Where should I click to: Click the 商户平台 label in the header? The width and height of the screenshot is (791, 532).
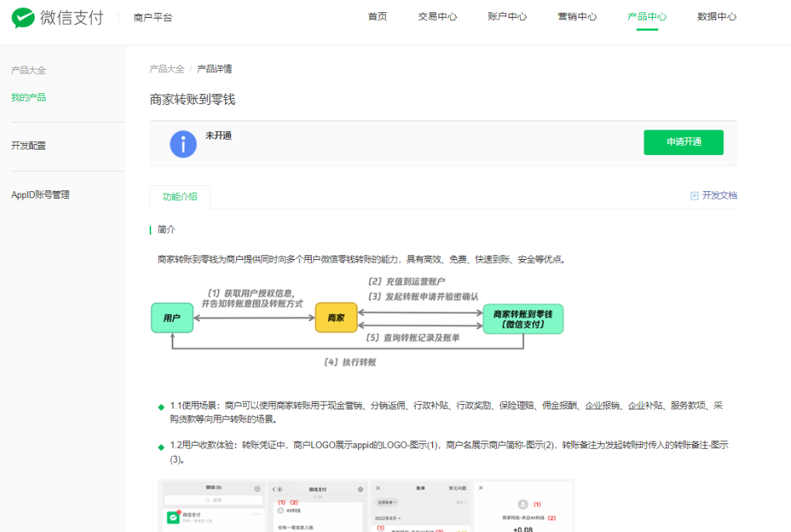point(153,18)
